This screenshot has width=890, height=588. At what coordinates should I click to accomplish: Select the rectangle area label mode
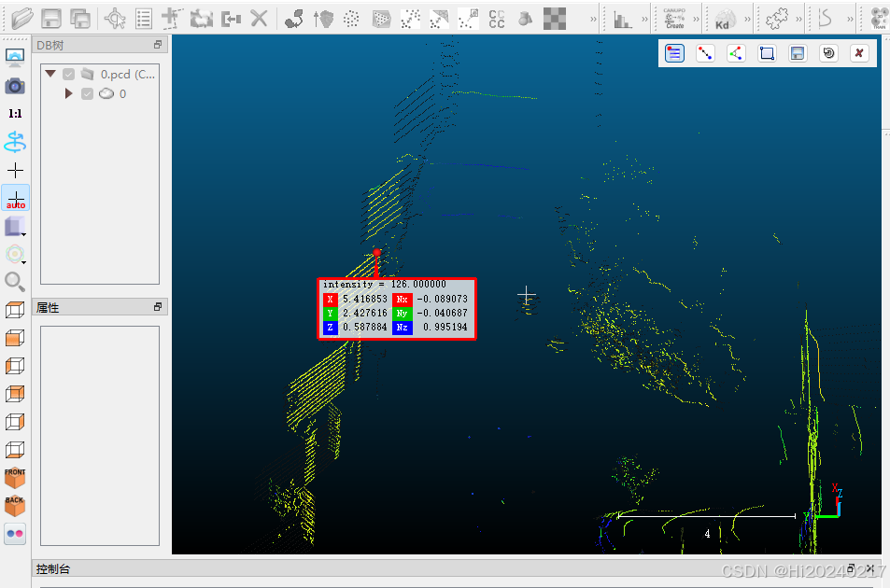click(x=767, y=53)
